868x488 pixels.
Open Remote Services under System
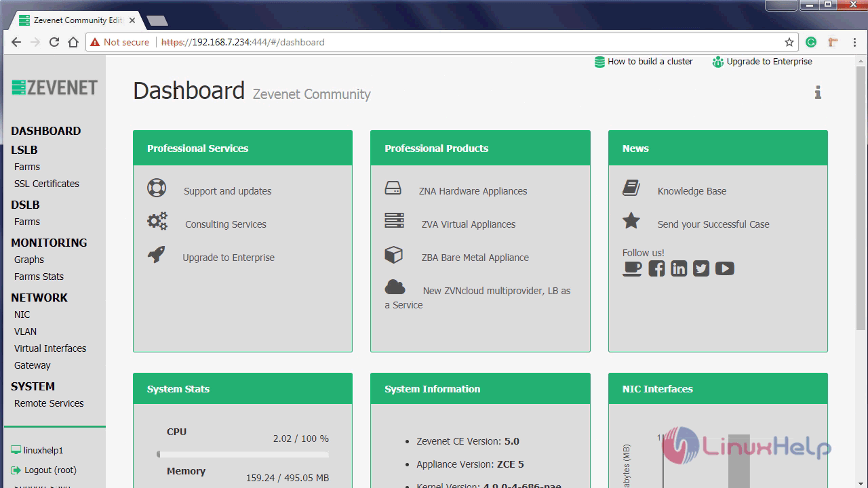tap(49, 403)
